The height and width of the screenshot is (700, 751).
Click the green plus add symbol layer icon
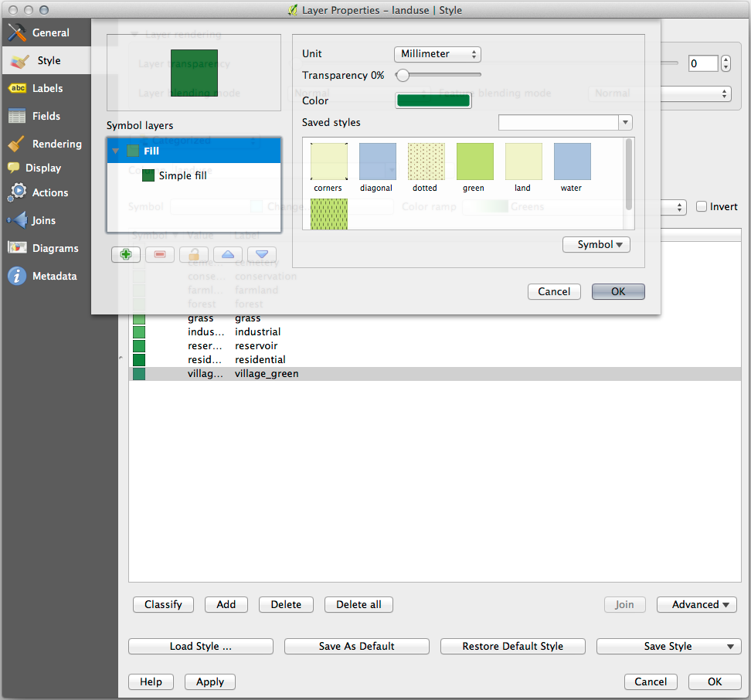click(126, 254)
